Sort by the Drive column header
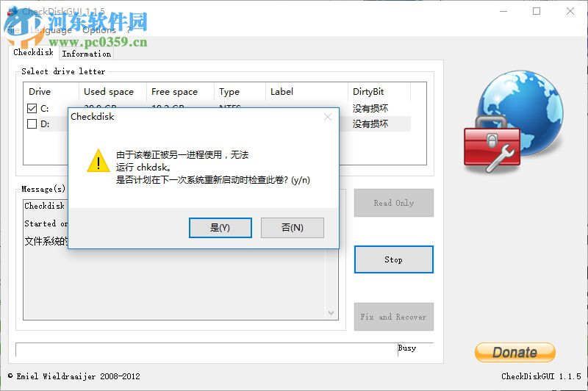The image size is (588, 391). click(51, 91)
